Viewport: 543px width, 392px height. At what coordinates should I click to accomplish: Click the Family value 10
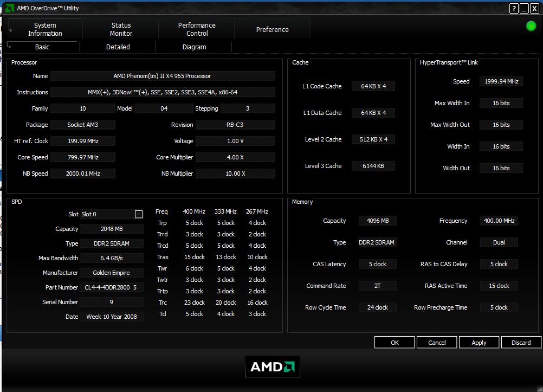click(83, 108)
